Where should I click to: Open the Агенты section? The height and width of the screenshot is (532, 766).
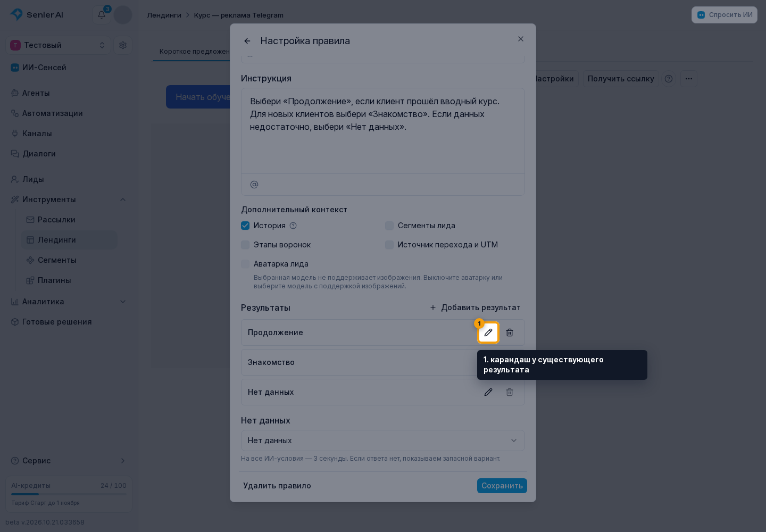point(69,93)
